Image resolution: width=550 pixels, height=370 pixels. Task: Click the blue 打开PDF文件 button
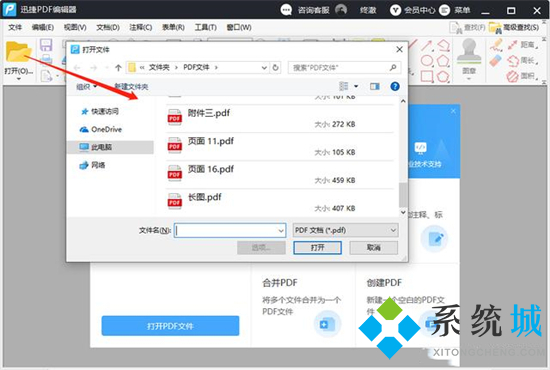(170, 326)
